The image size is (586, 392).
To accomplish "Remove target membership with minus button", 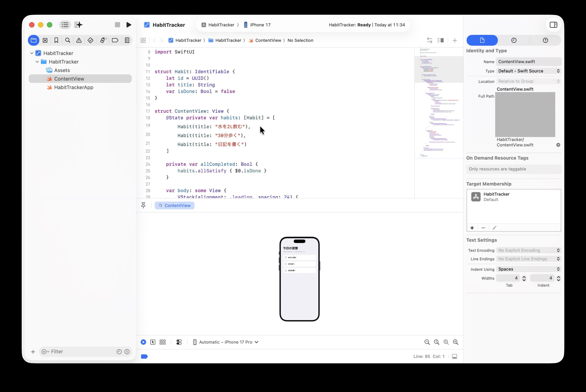I will click(x=483, y=228).
